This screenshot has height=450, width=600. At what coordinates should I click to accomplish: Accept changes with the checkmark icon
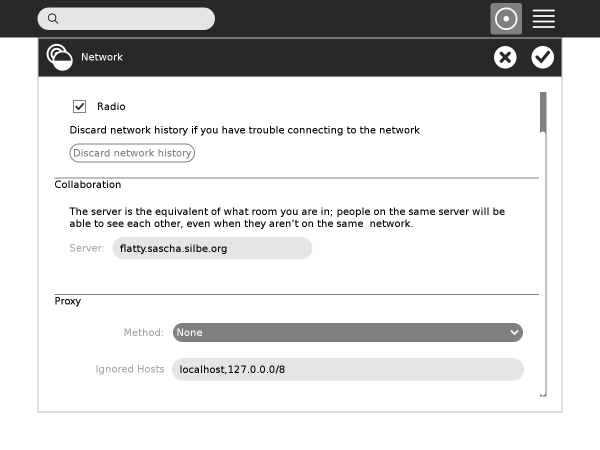point(543,57)
